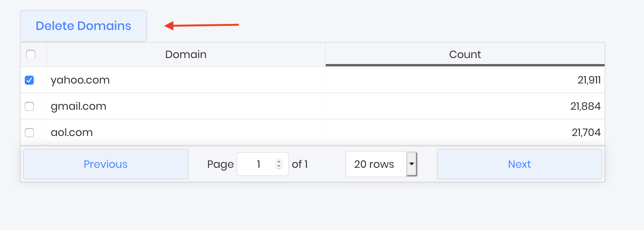Sort table by the Count column header

click(x=465, y=55)
